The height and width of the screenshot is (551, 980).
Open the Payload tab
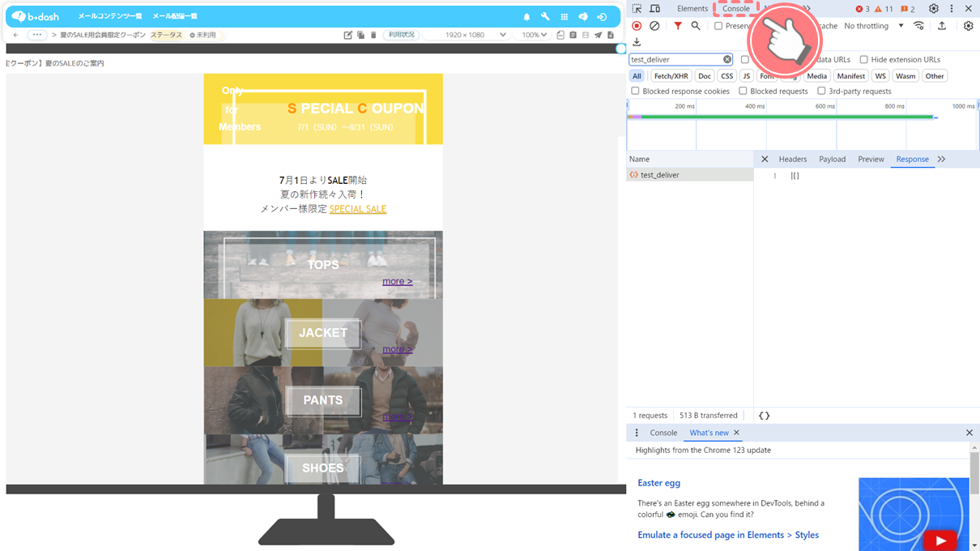832,160
